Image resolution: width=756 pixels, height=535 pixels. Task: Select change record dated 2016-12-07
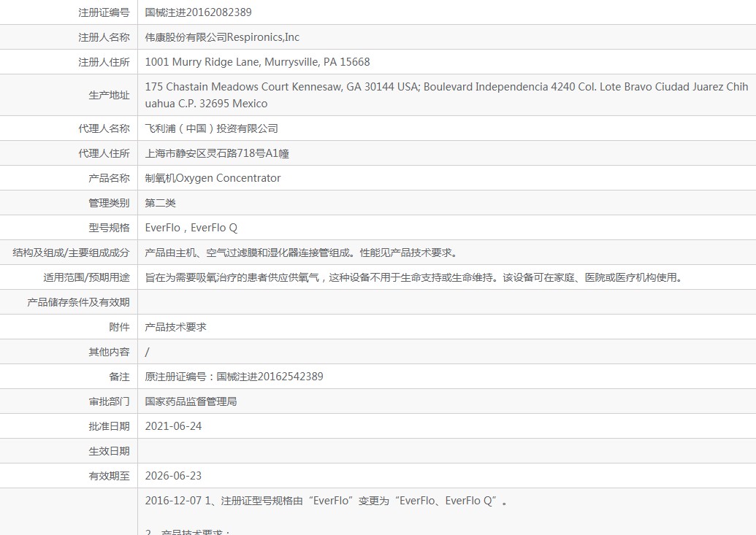[x=327, y=501]
